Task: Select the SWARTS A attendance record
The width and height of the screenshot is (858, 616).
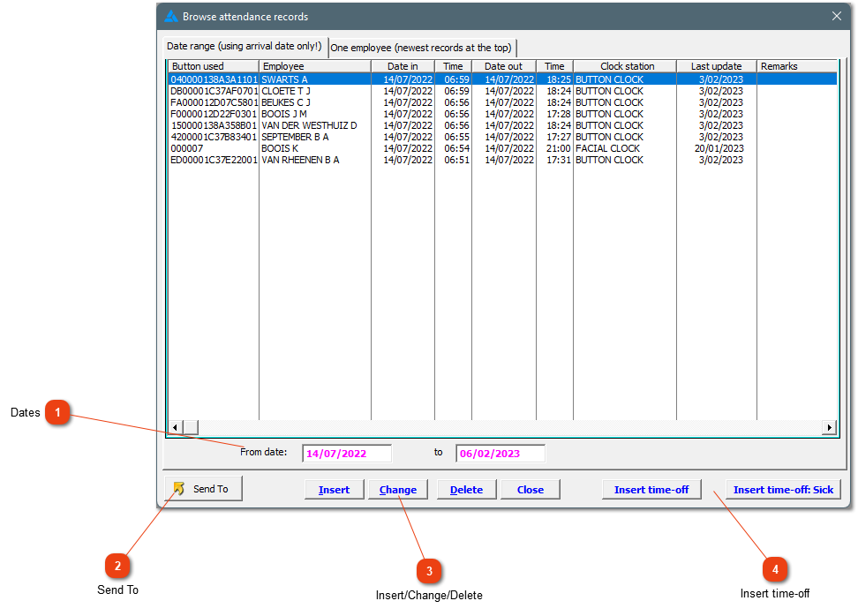Action: [502, 79]
